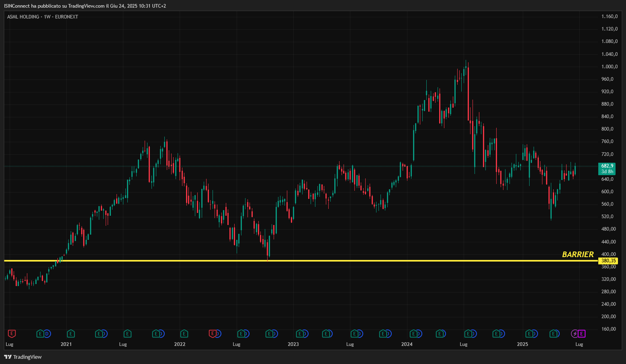Viewport: 626px width, 364px height.
Task: Click the 3d 8h countdown under the current price
Action: click(607, 172)
